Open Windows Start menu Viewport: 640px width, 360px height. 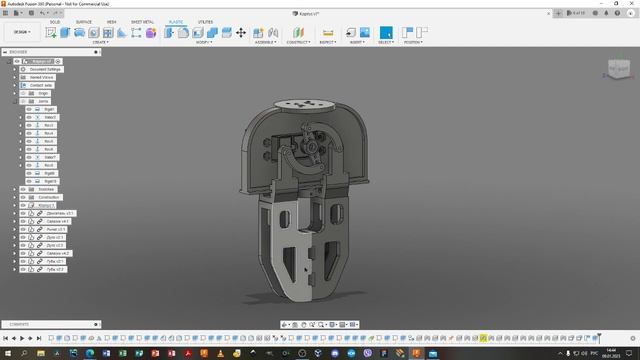tap(7, 353)
